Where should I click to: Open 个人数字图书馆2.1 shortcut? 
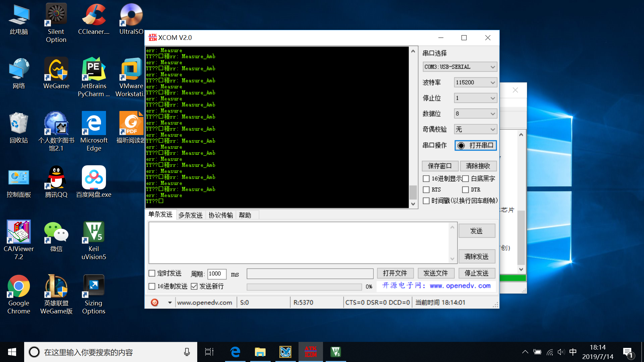(x=56, y=132)
